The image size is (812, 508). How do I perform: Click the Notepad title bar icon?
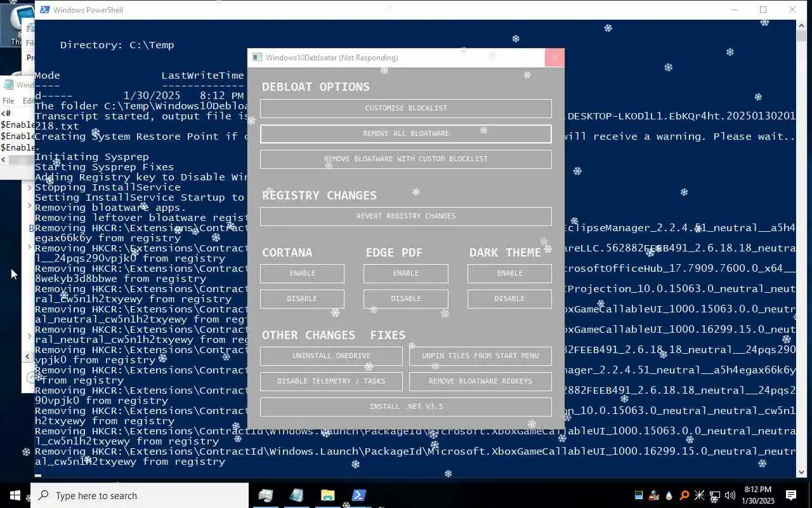pyautogui.click(x=9, y=84)
